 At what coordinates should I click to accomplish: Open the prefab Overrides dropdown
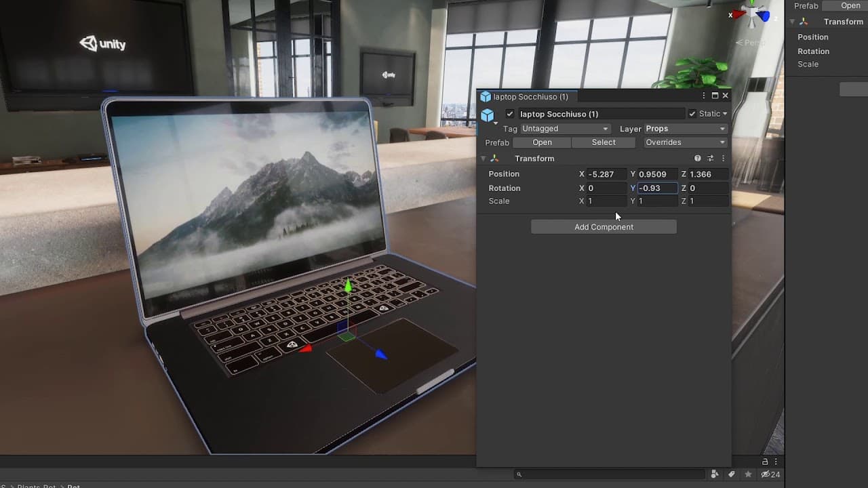(x=686, y=142)
